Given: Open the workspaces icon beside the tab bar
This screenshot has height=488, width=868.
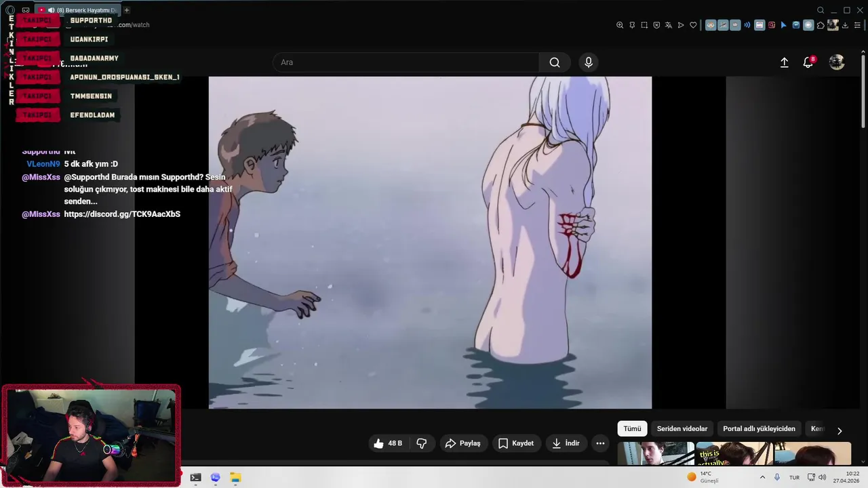Looking at the screenshot, I should (x=26, y=10).
